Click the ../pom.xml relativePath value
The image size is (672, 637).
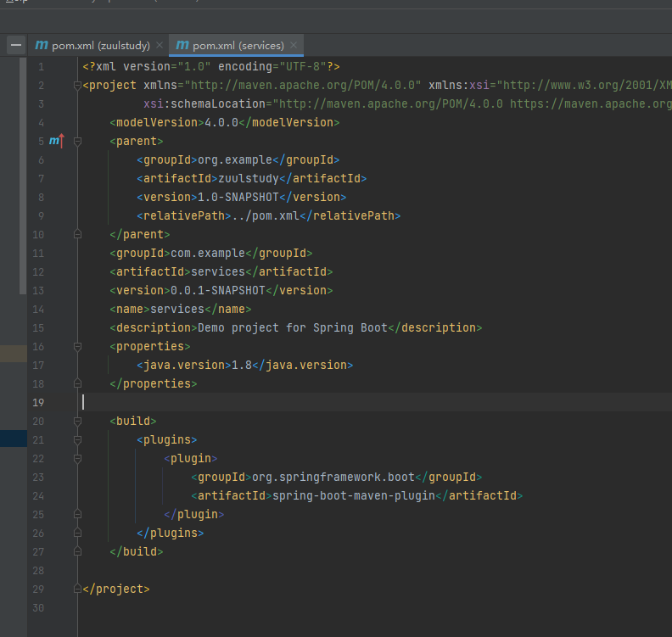(x=266, y=216)
